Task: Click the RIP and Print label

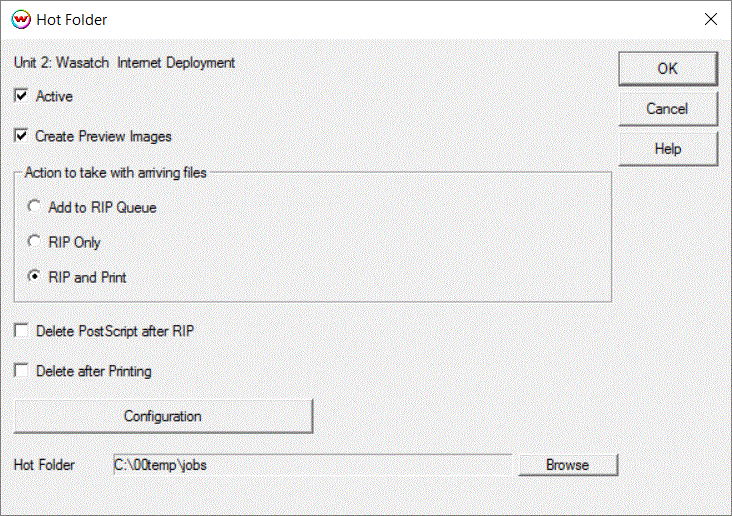Action: (x=87, y=277)
